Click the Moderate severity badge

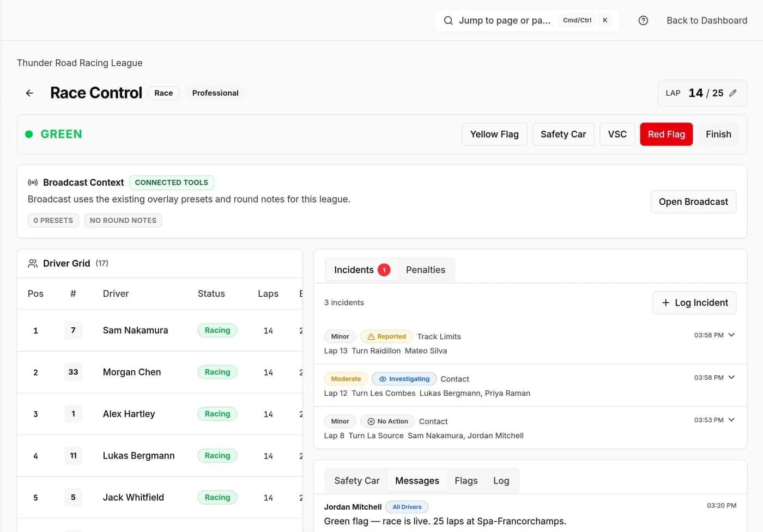point(346,379)
